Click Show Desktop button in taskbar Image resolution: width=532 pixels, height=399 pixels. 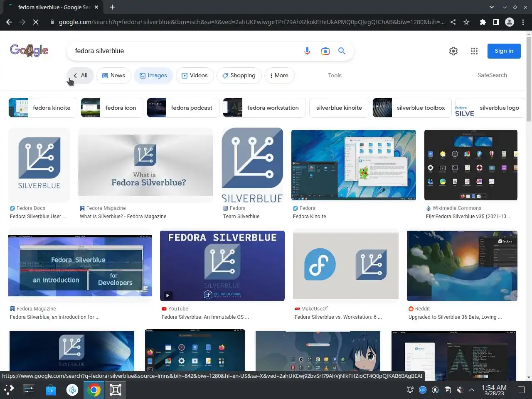[521, 390]
